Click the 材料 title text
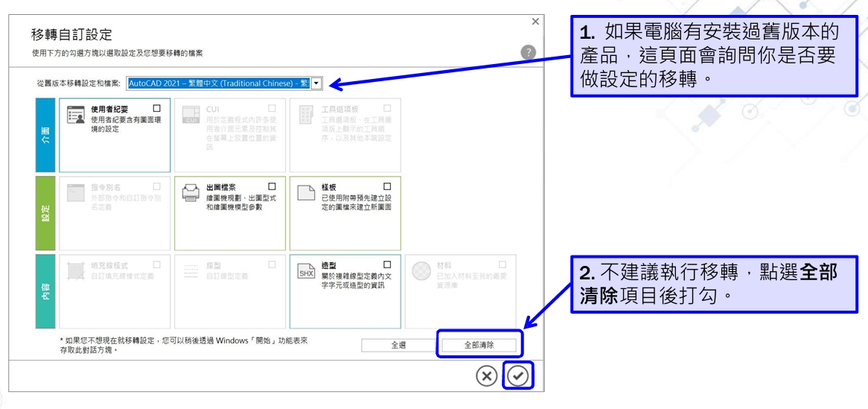Viewport: 868px width, 409px height. (x=444, y=265)
